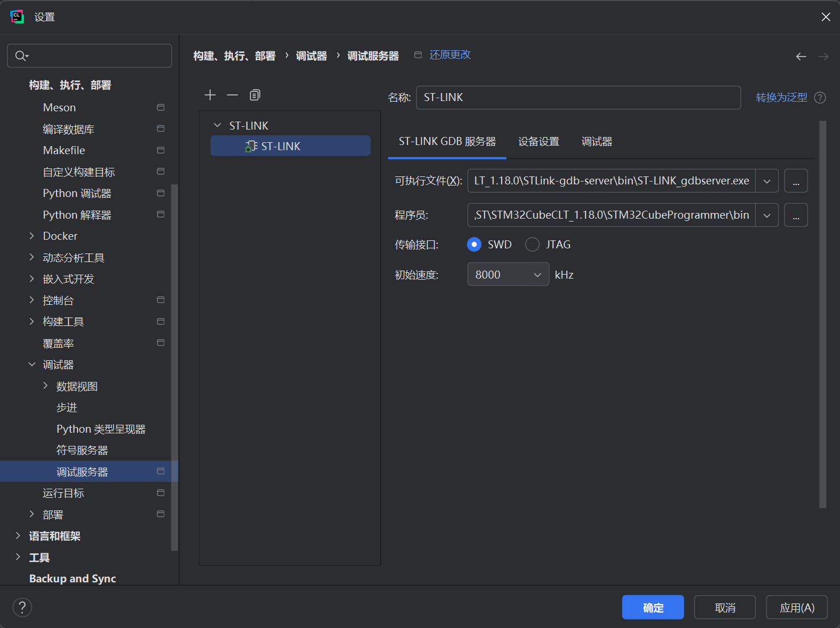Open the Meson settings page
840x628 pixels.
click(x=59, y=107)
